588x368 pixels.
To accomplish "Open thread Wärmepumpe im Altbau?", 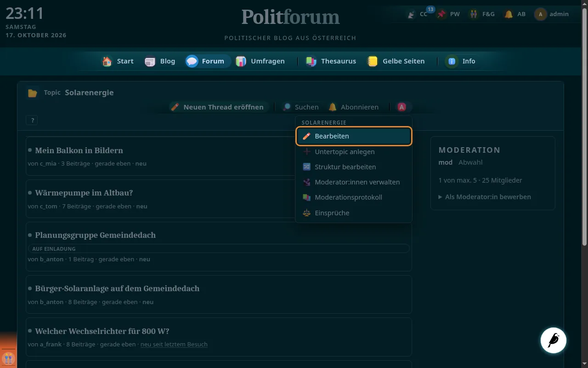I will (x=84, y=193).
